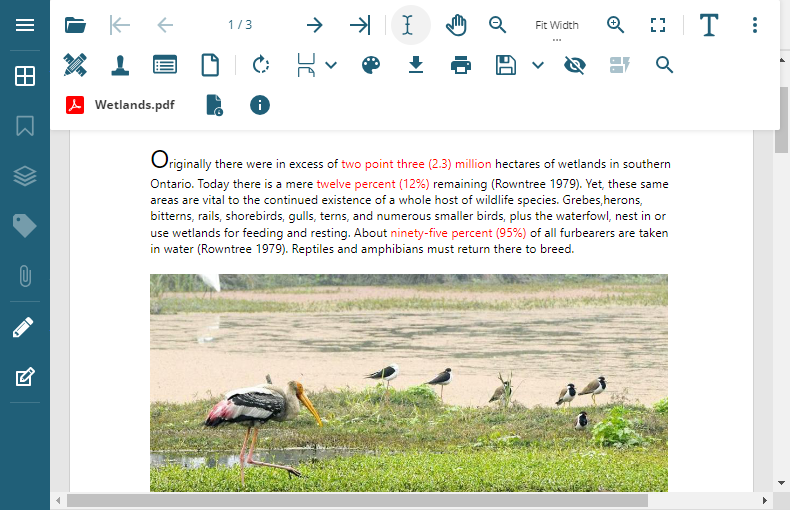Select the pencil annotation tool in sidebar
This screenshot has height=526, width=790.
pyautogui.click(x=23, y=327)
